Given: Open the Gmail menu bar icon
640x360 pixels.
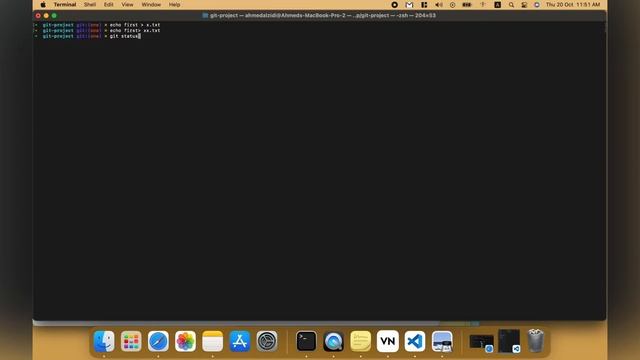Looking at the screenshot, I should (x=409, y=4).
